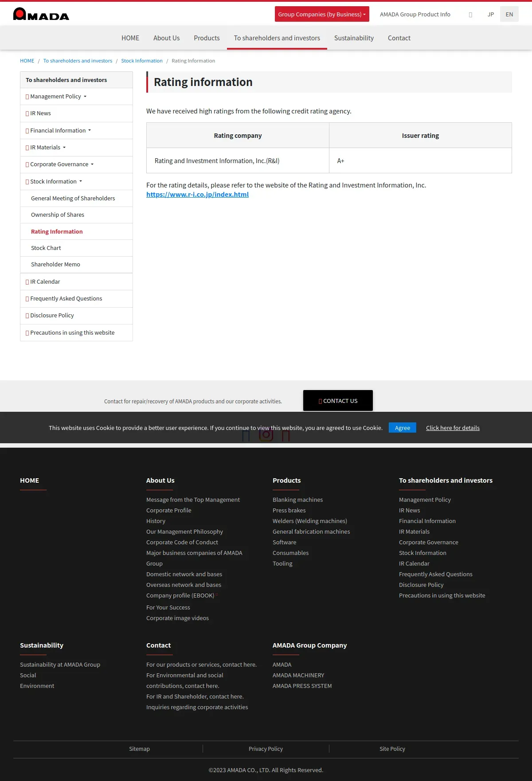This screenshot has width=532, height=781.
Task: Open History footer link
Action: [156, 521]
